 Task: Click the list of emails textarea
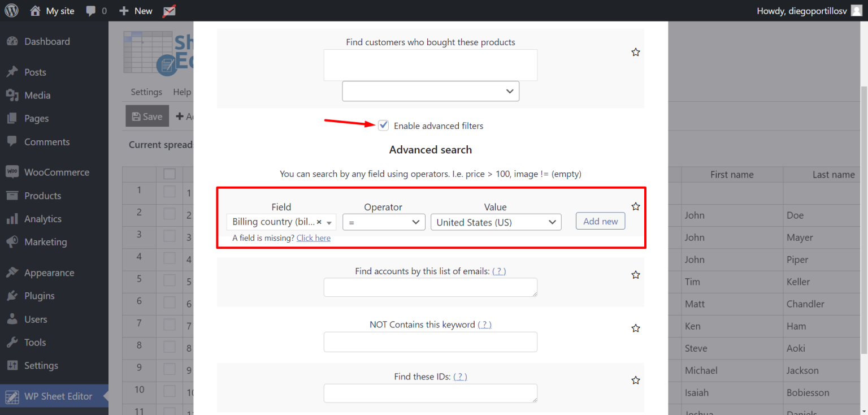[x=431, y=287]
